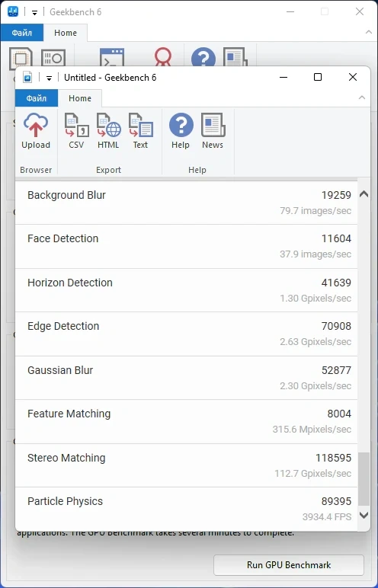Viewport: 378px width, 588px height.
Task: Select Horizon Detection result row
Action: pyautogui.click(x=186, y=290)
